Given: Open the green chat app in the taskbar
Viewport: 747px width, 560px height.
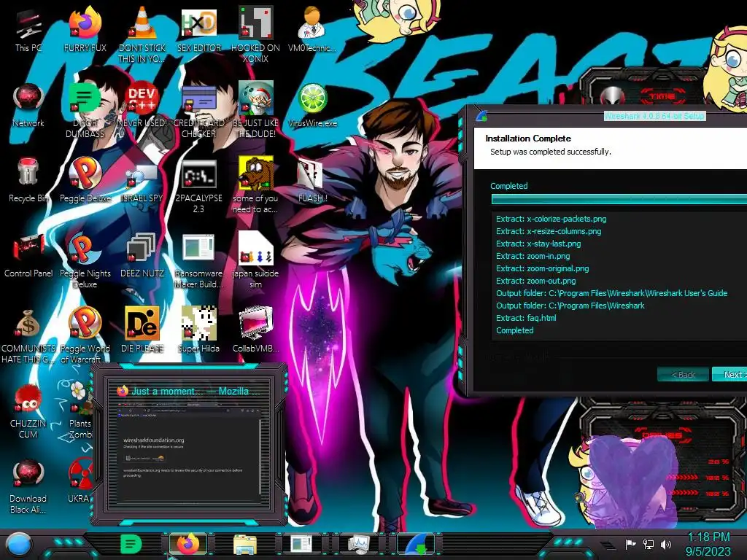Looking at the screenshot, I should (x=131, y=544).
